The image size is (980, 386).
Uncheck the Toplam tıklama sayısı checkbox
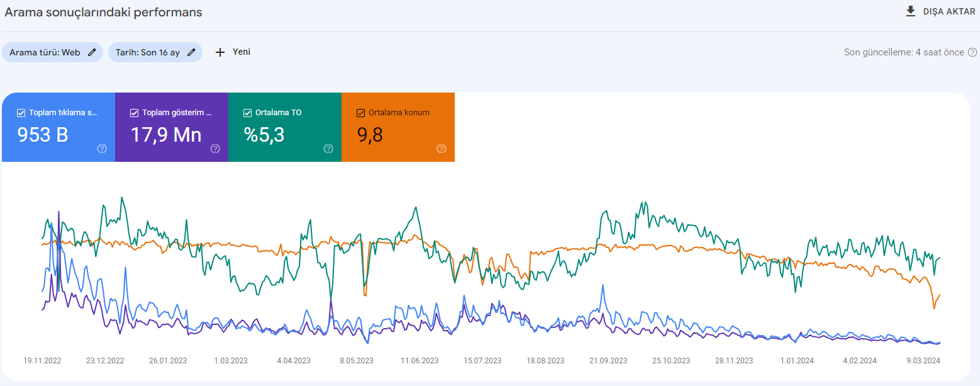click(x=21, y=113)
